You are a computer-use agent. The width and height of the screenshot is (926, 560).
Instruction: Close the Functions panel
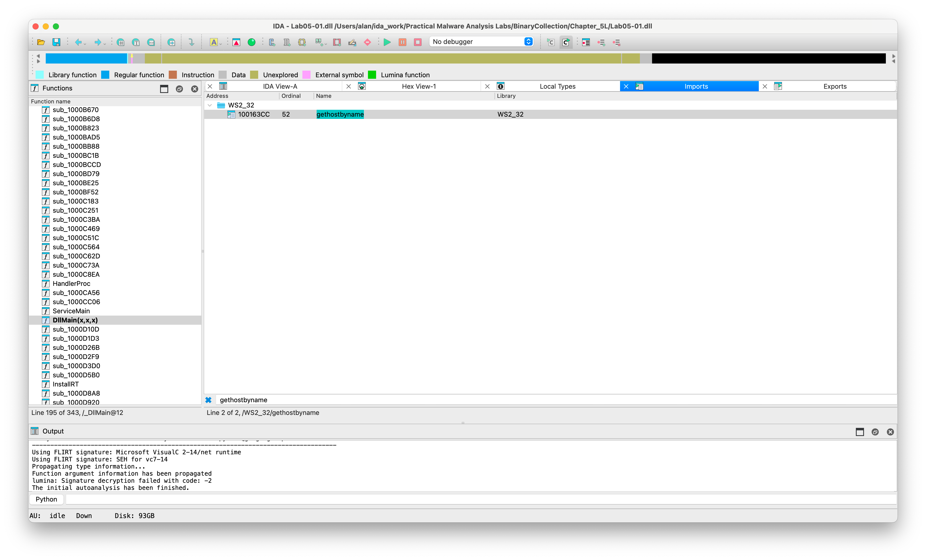(195, 89)
